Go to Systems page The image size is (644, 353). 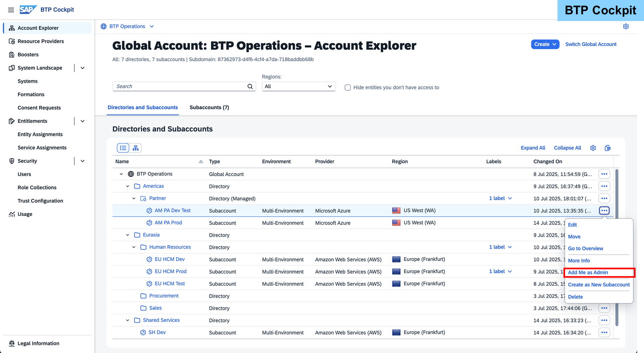27,81
